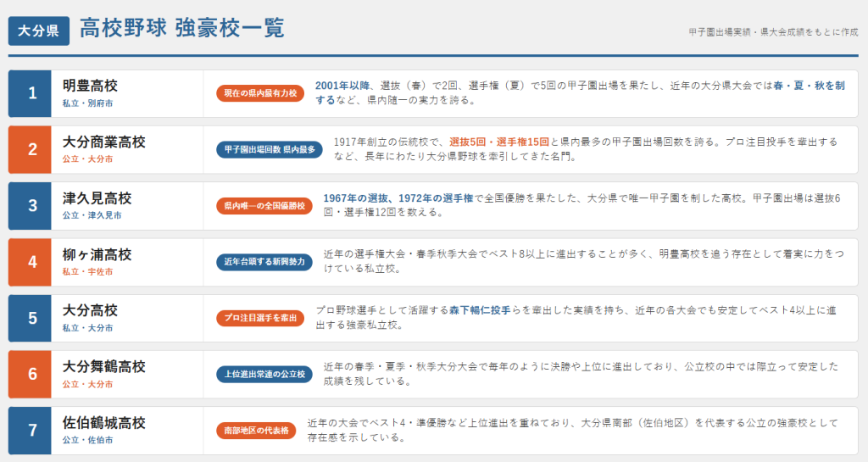Select rank number 5 blue tile
Image resolution: width=868 pixels, height=462 pixels.
30,318
